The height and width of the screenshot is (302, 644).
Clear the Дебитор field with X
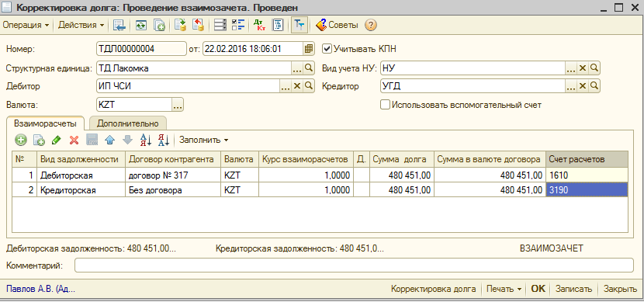click(297, 86)
